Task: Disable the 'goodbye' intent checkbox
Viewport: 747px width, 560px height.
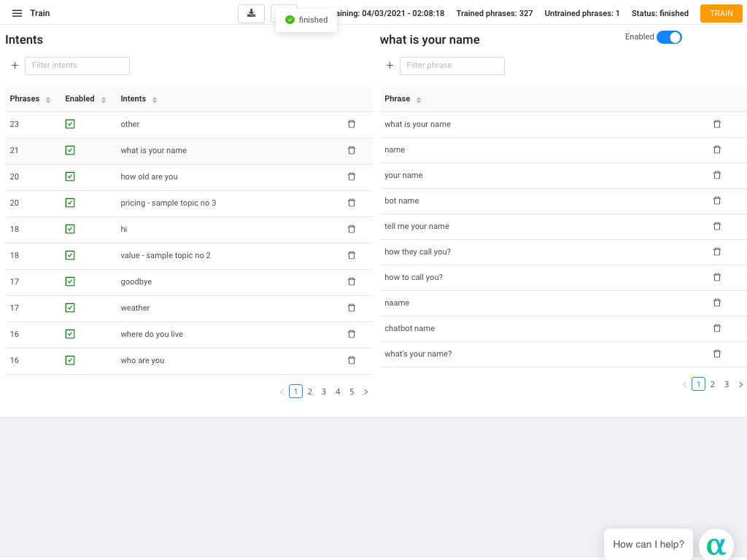Action: tap(70, 281)
